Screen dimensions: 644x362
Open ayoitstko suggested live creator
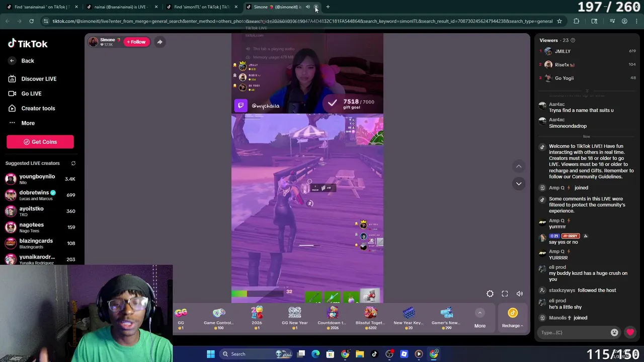pyautogui.click(x=40, y=211)
